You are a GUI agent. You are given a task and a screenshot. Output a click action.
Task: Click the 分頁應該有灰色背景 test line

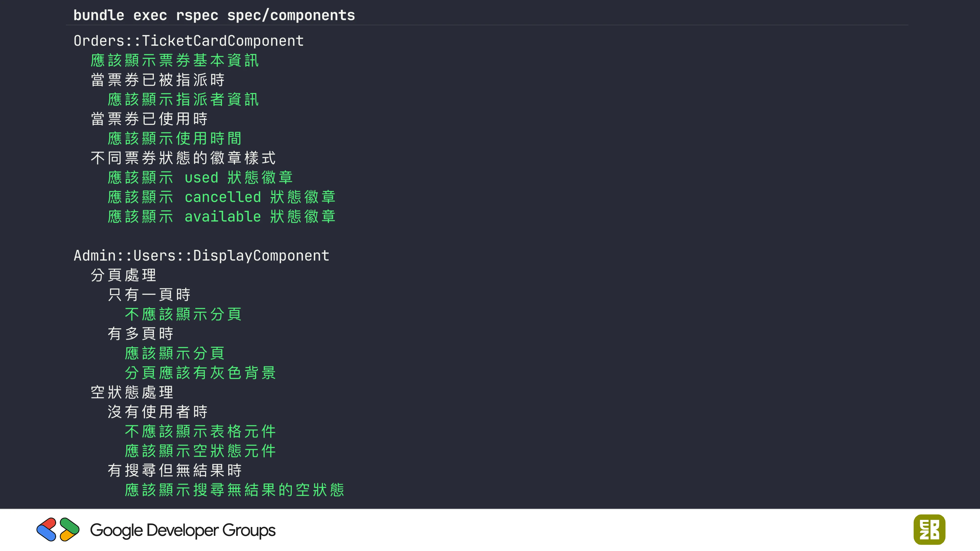(200, 373)
